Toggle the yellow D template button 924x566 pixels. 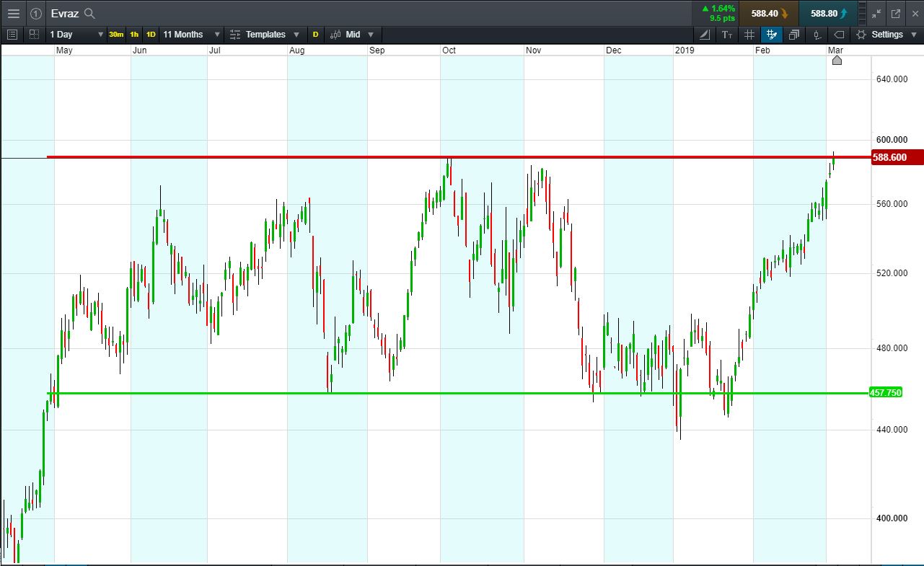coord(315,34)
